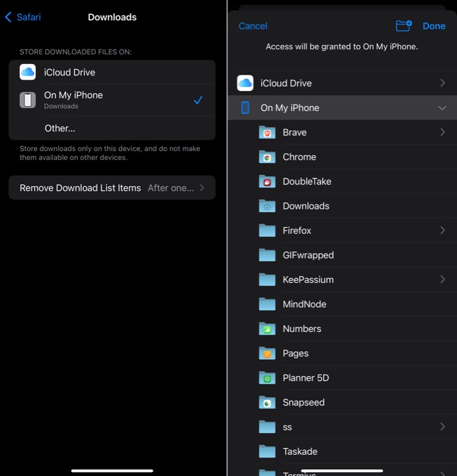Expand the ss folder chevron

click(443, 427)
